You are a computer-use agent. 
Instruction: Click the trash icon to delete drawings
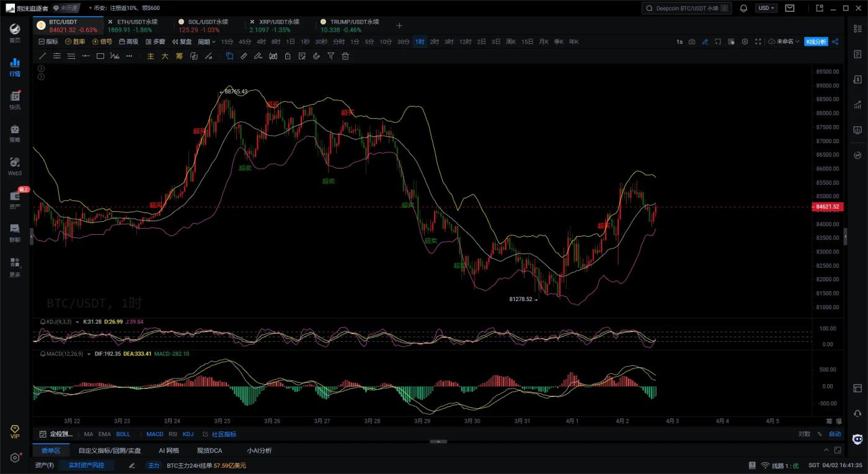[345, 56]
